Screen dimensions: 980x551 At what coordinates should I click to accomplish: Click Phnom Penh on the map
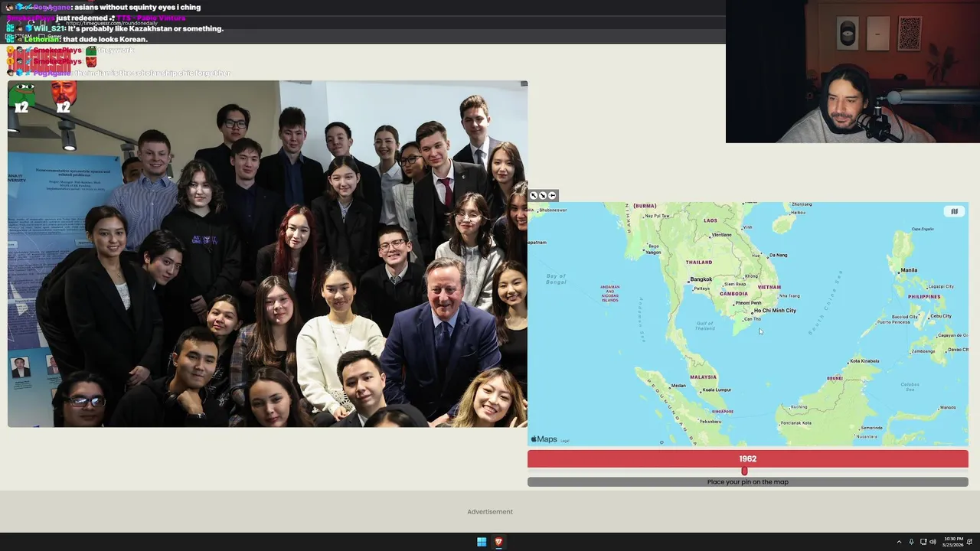click(x=746, y=303)
